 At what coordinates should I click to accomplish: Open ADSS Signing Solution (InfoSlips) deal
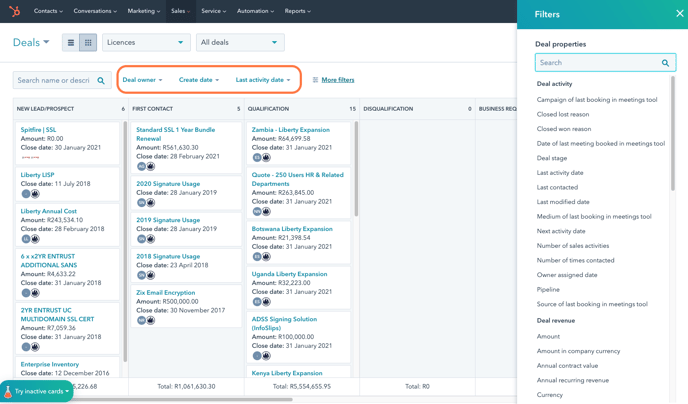[284, 324]
